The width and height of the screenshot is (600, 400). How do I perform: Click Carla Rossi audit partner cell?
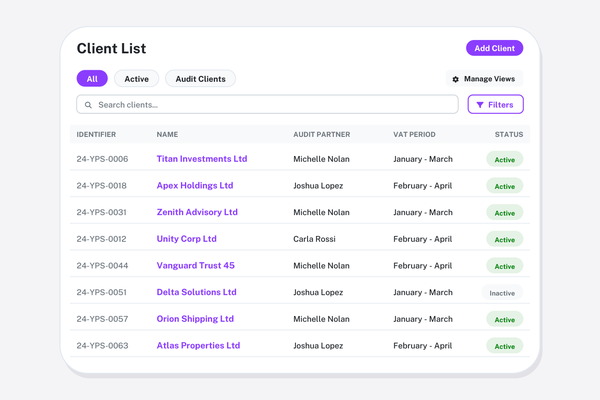click(x=314, y=239)
